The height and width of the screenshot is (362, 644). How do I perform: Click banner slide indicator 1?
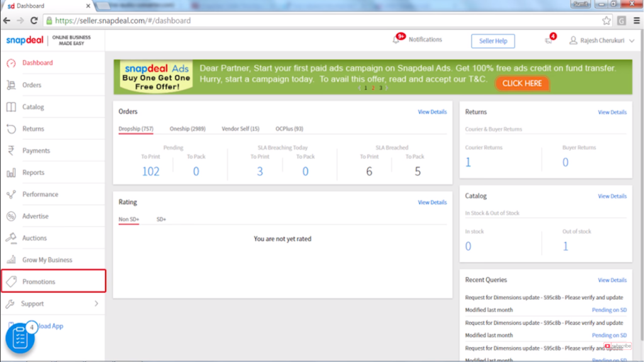coord(365,88)
